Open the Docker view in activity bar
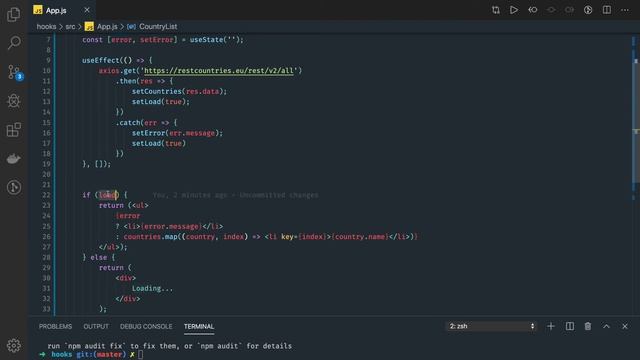The height and width of the screenshot is (360, 640). 13,159
